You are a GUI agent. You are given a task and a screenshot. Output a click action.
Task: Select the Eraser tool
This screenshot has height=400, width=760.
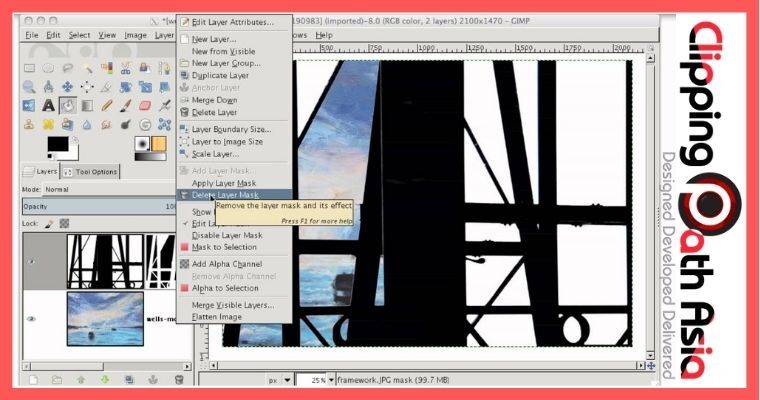click(x=145, y=105)
